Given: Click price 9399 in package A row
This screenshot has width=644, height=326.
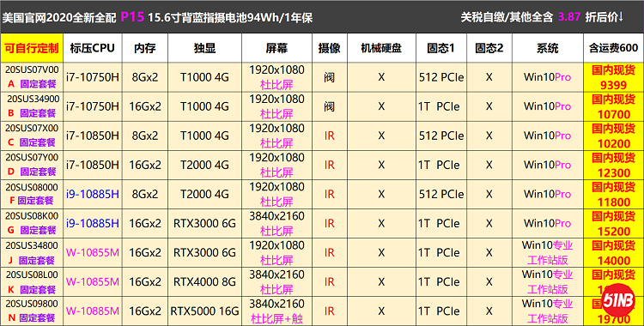Looking at the screenshot, I should pos(614,85).
